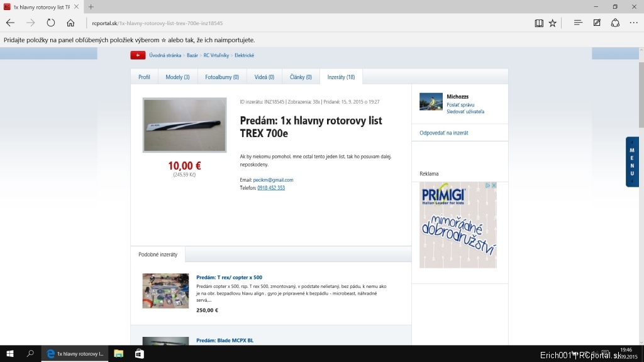
Task: Minimize the Edge browser window
Action: coord(596,6)
